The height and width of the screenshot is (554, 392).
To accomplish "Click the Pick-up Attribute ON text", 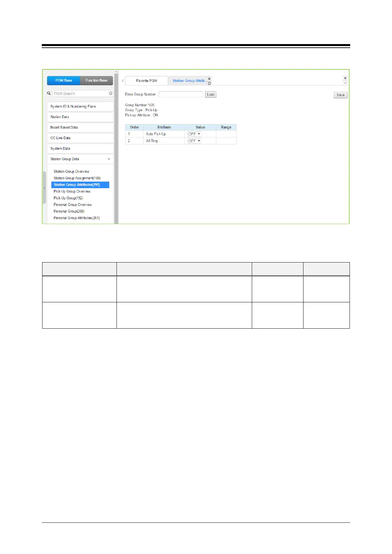I will [x=142, y=115].
